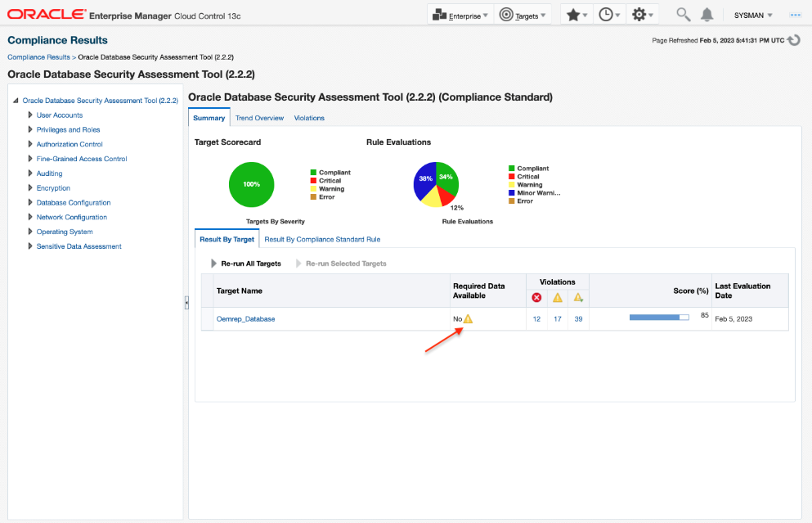
Task: Click Re-run Selected Targets button
Action: [x=341, y=264]
